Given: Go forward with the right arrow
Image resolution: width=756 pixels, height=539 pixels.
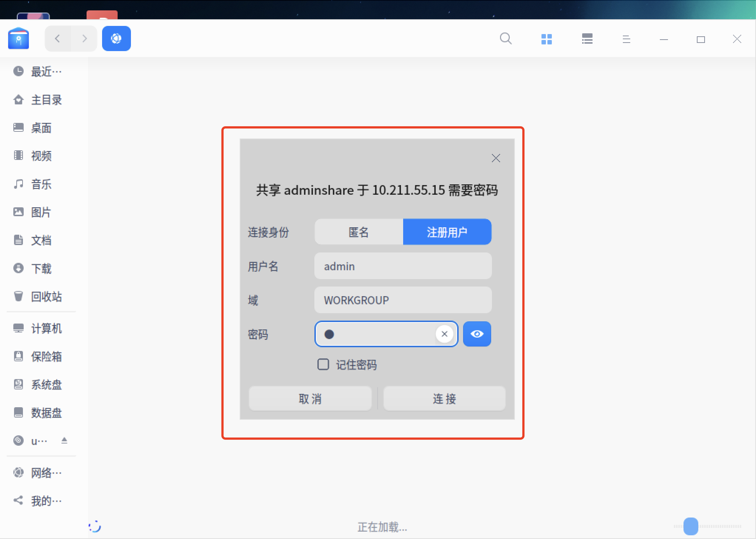Looking at the screenshot, I should [x=85, y=38].
